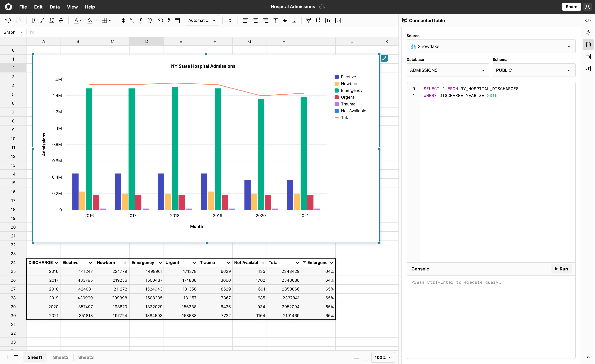The height and width of the screenshot is (364, 595).
Task: Toggle italic formatting
Action: click(x=42, y=20)
